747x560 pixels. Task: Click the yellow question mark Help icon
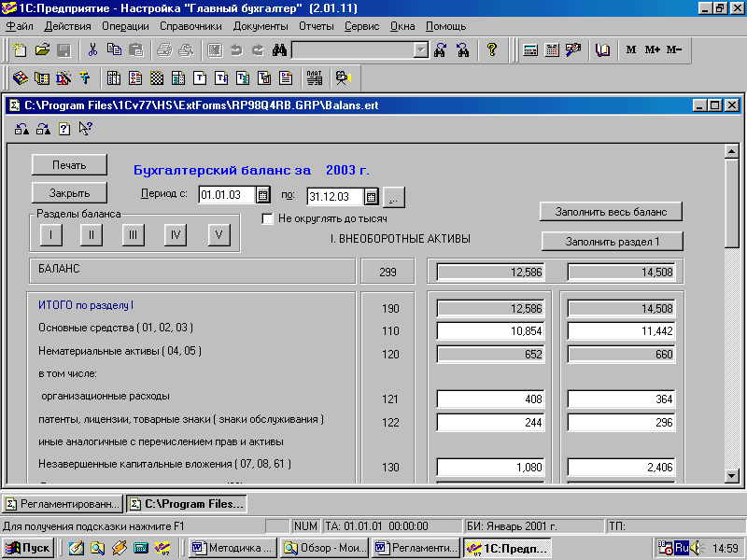492,50
